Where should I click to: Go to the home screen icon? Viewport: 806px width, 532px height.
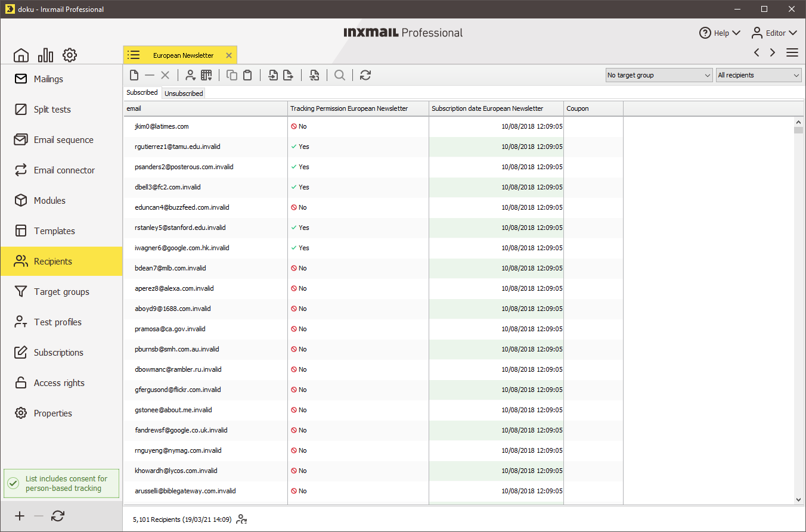(21, 55)
